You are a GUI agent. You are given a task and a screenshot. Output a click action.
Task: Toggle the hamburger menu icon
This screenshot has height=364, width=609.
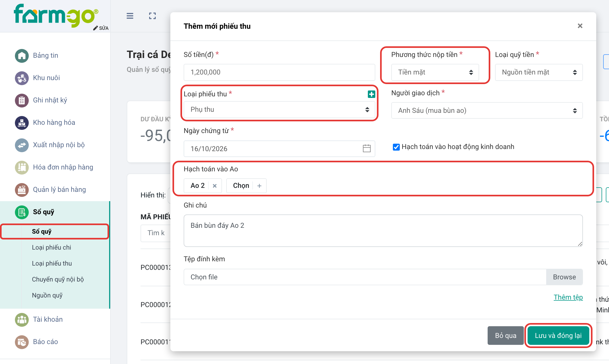(130, 16)
